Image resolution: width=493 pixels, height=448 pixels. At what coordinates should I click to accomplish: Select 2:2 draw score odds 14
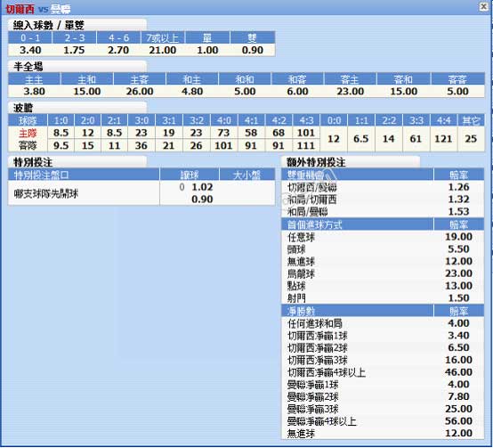(388, 139)
